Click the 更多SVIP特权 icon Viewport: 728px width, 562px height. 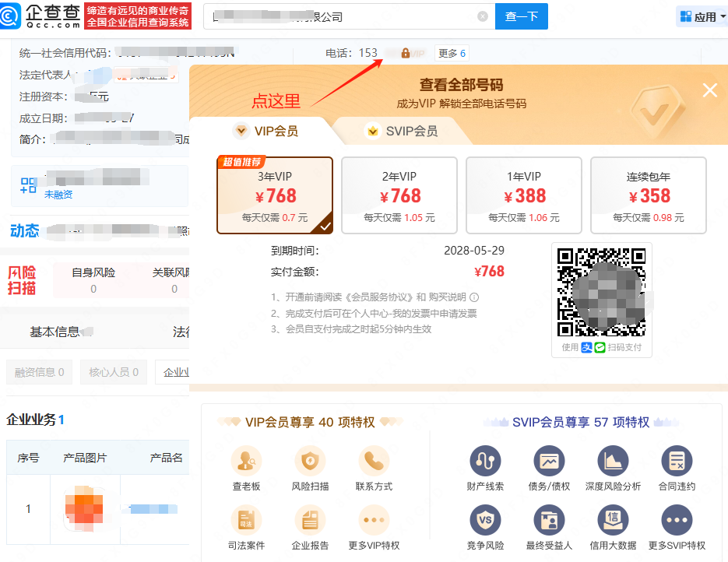[x=677, y=520]
